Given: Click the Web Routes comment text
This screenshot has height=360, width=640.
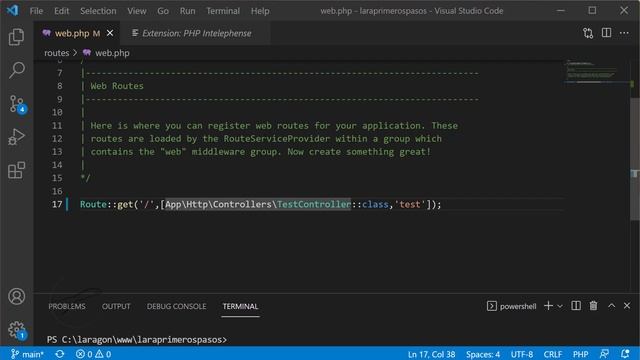Looking at the screenshot, I should [x=117, y=86].
